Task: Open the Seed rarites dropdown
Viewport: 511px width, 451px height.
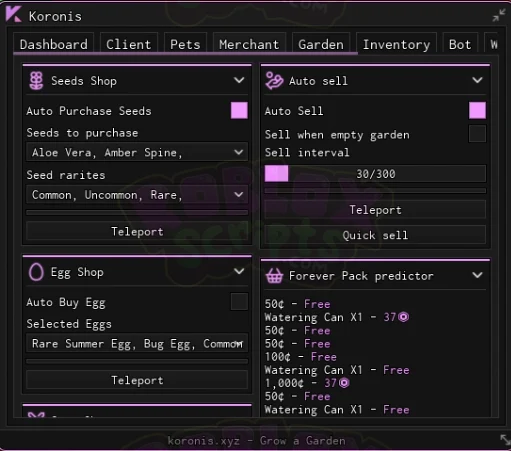Action: click(x=137, y=195)
